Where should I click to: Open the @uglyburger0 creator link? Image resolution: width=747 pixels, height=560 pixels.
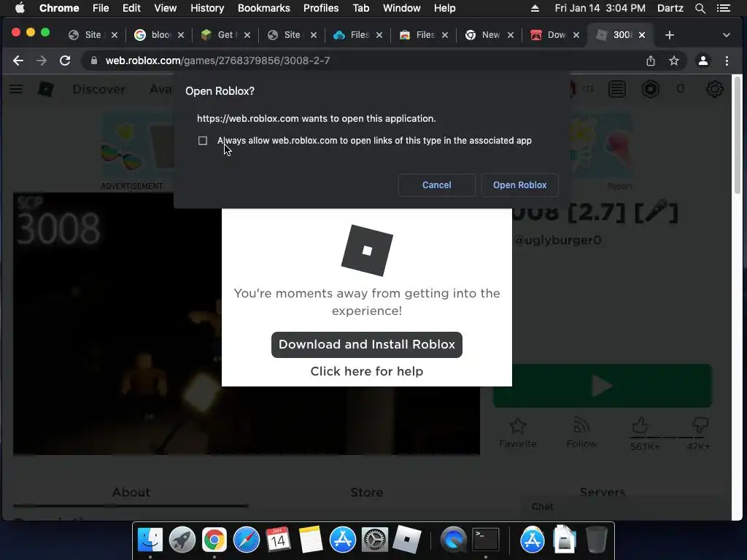(558, 240)
